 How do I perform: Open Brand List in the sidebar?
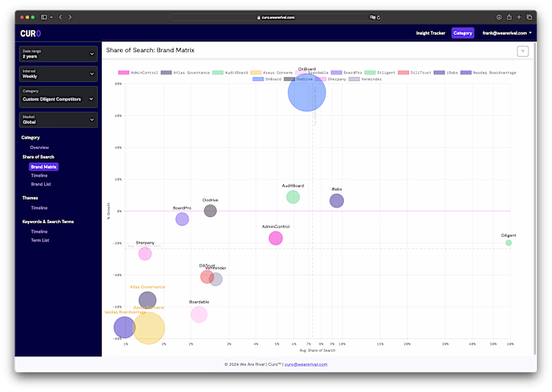pyautogui.click(x=41, y=185)
